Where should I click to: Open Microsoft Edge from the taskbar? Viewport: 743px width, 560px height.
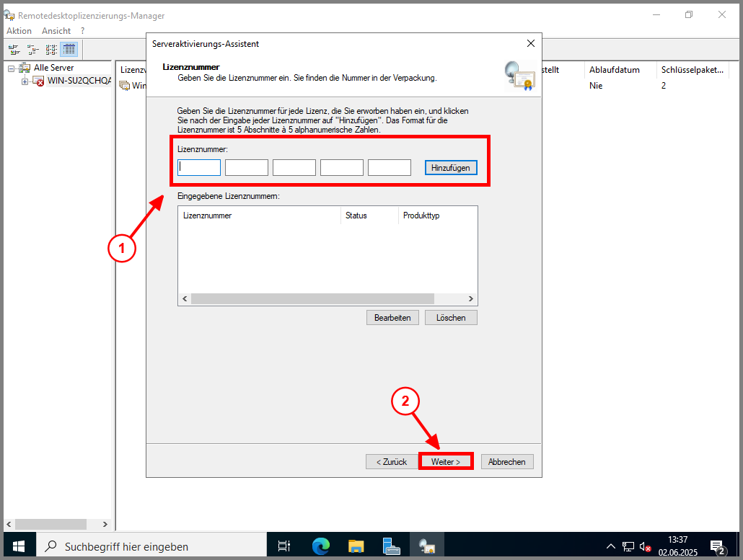(321, 546)
